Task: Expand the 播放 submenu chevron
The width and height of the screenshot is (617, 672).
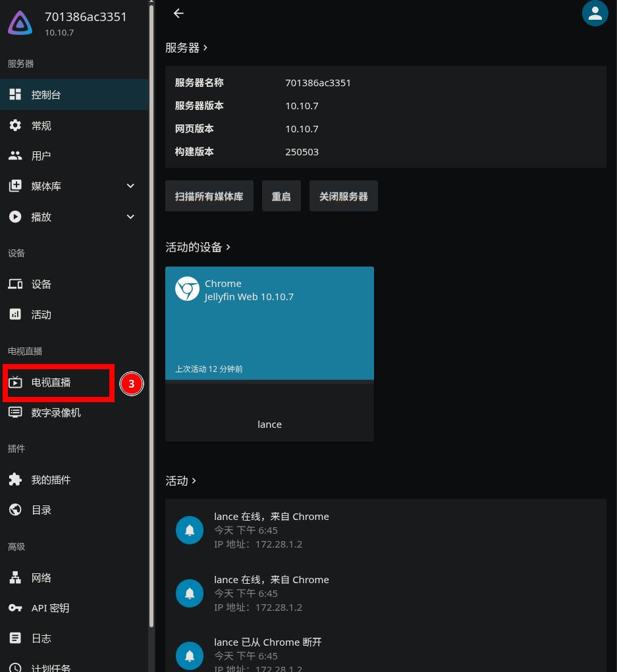Action: tap(130, 217)
